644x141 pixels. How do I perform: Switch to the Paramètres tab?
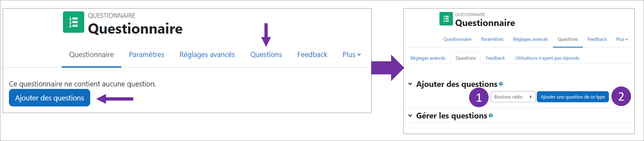146,54
